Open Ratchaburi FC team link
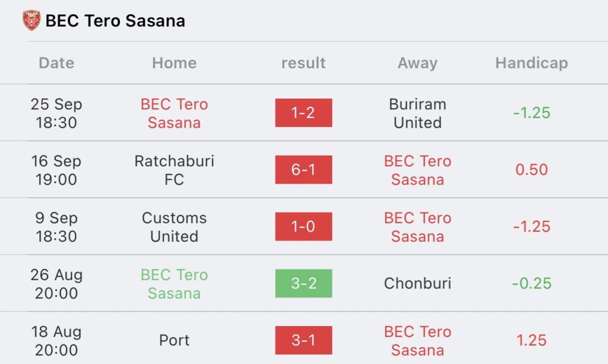Image resolution: width=608 pixels, height=364 pixels. tap(174, 170)
